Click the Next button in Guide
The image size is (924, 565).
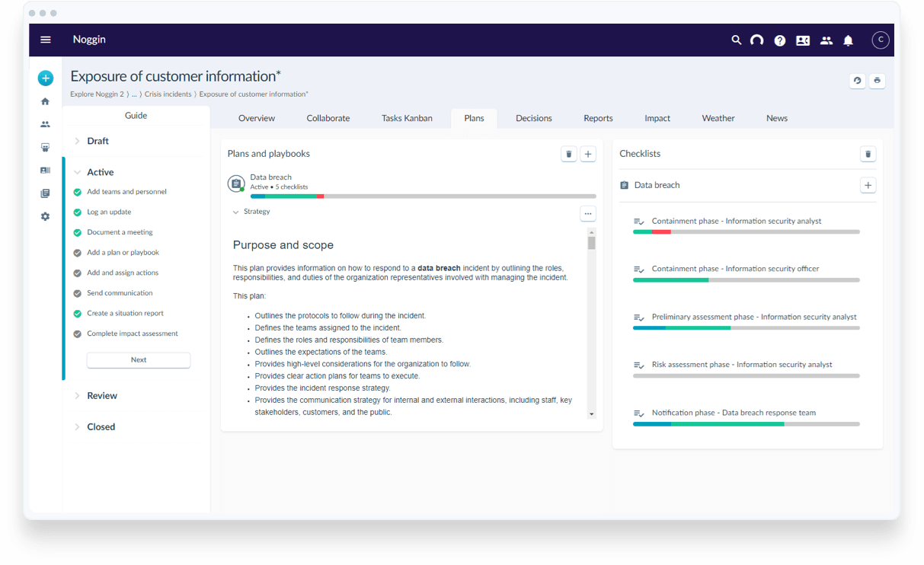pyautogui.click(x=139, y=360)
